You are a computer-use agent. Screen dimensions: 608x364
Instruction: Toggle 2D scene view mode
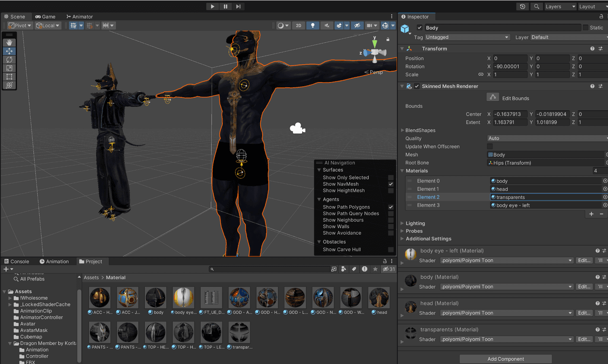pyautogui.click(x=298, y=26)
